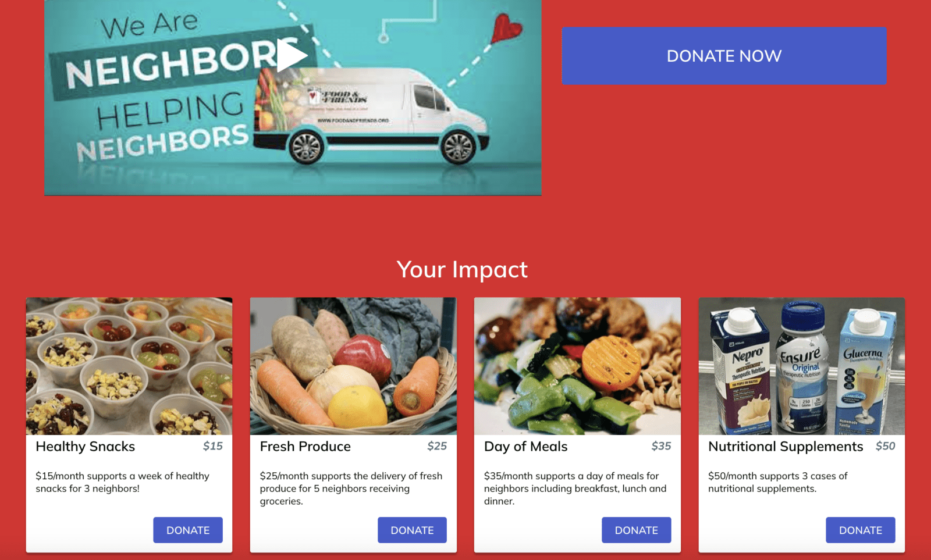Viewport: 931px width, 560px height.
Task: Select the Fresh Produce title
Action: [305, 447]
